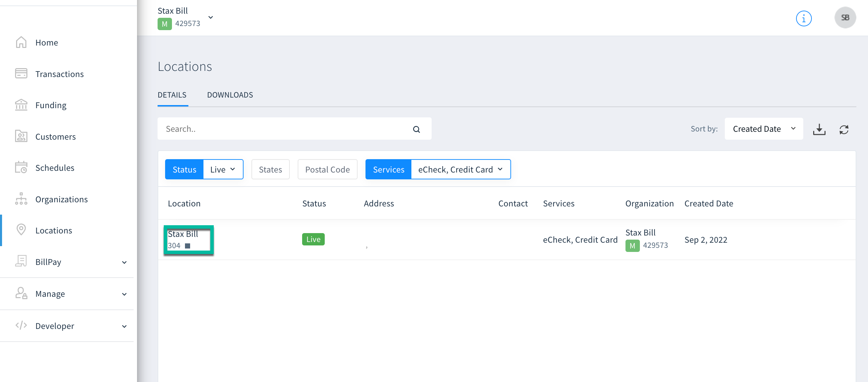Open Transactions from the sidebar
The height and width of the screenshot is (382, 868).
[x=60, y=74]
